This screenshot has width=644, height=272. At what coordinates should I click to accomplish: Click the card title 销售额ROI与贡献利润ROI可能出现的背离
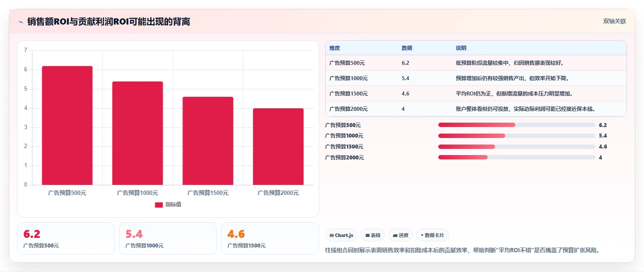(109, 21)
